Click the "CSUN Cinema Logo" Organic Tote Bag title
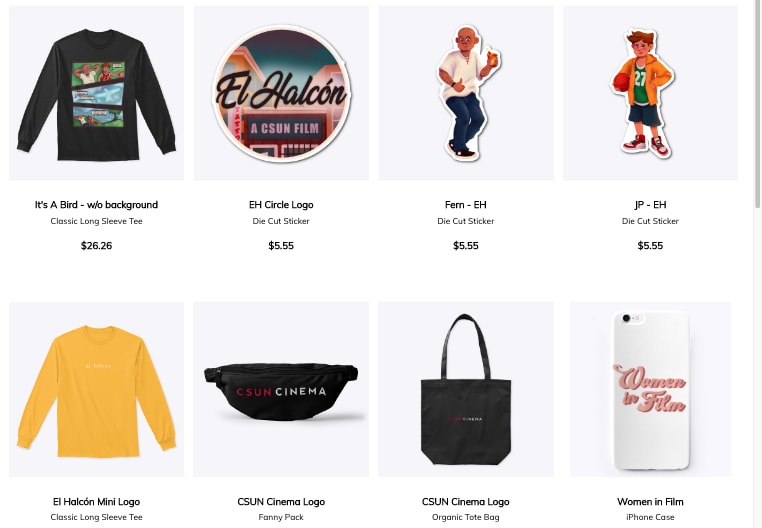The width and height of the screenshot is (762, 528). tap(466, 502)
